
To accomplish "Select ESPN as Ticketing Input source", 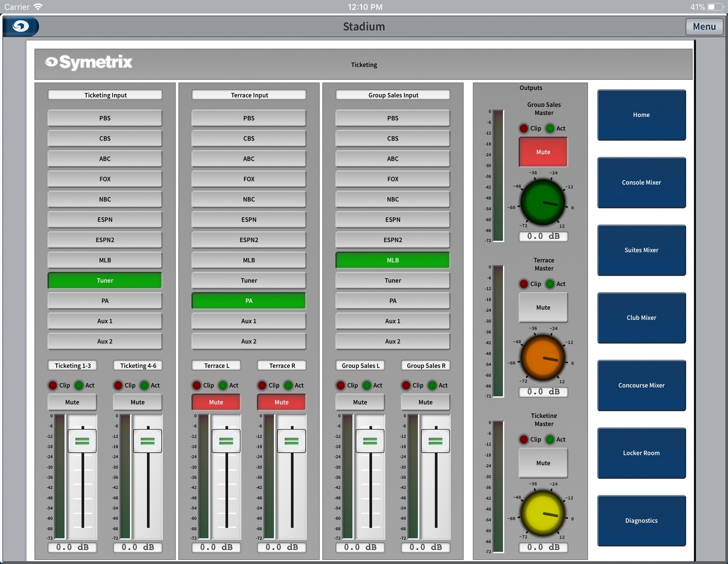I will coord(105,220).
